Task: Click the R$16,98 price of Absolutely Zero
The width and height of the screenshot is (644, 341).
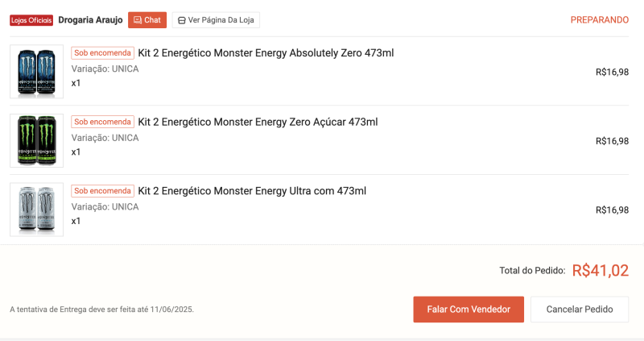Action: point(612,72)
